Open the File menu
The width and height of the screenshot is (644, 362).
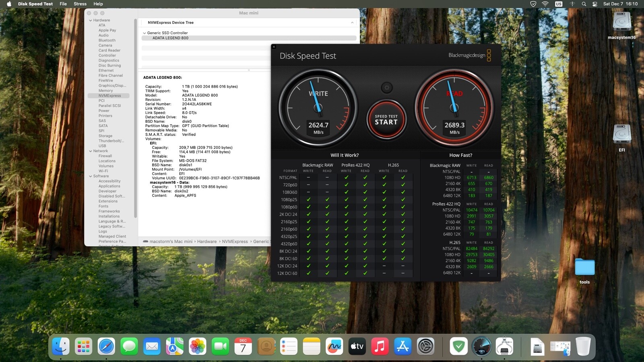click(x=63, y=4)
